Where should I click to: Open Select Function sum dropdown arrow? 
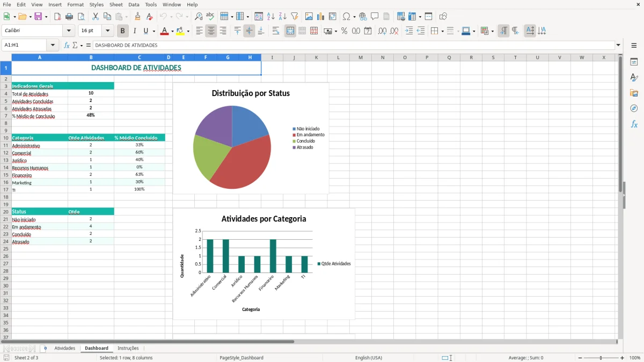(x=80, y=46)
